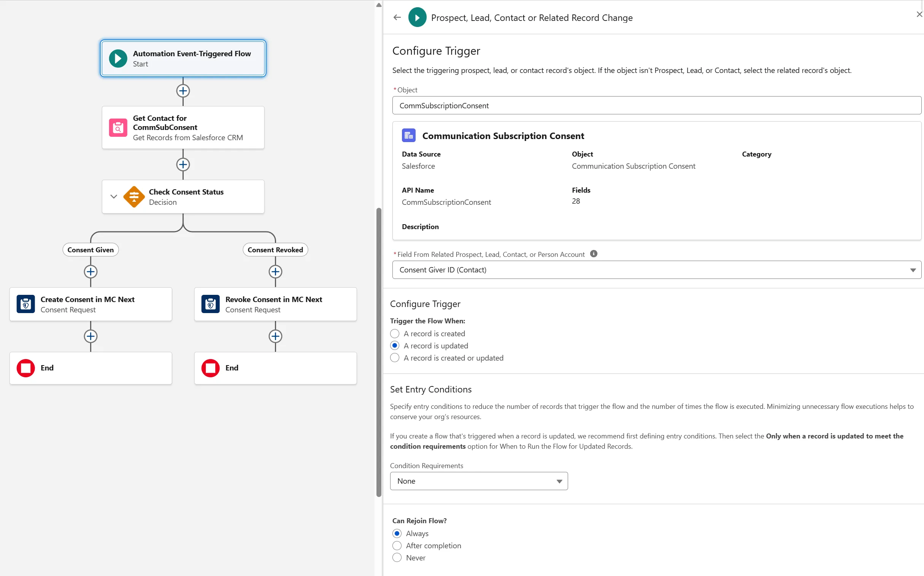Select the Automation Event-Triggered Flow start node
This screenshot has width=924, height=576.
click(183, 59)
